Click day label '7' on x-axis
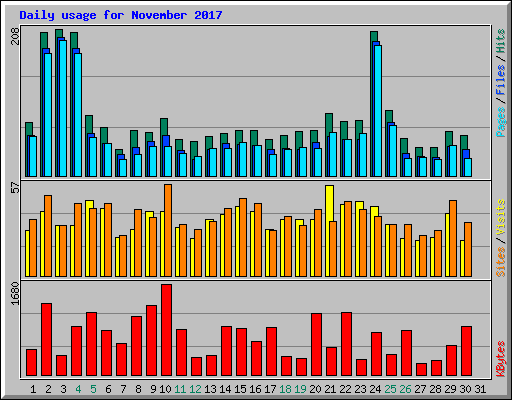 [123, 389]
